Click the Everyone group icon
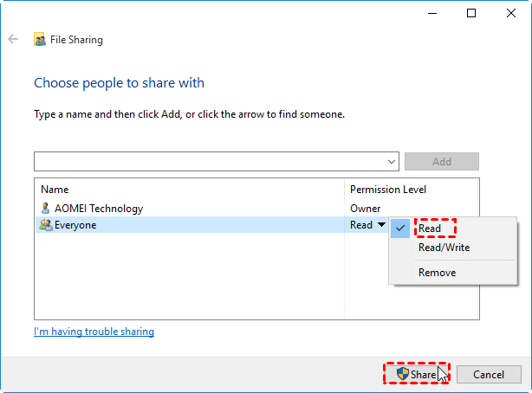This screenshot has height=393, width=532. [46, 225]
